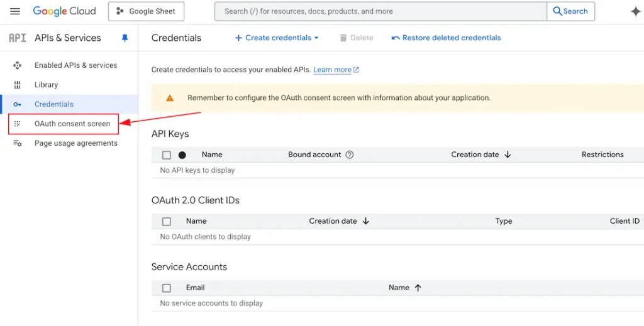
Task: Tick the Service Accounts select-all checkbox
Action: coord(167,288)
